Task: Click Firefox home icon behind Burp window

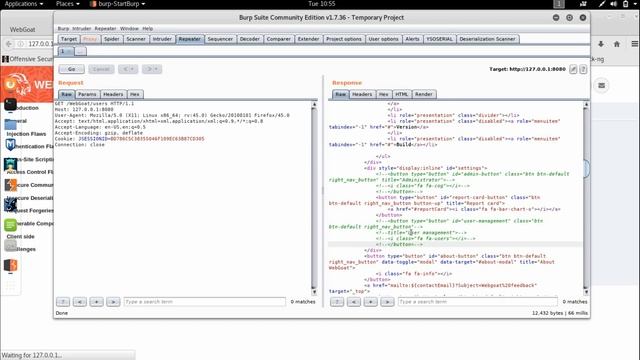Action: (617, 44)
